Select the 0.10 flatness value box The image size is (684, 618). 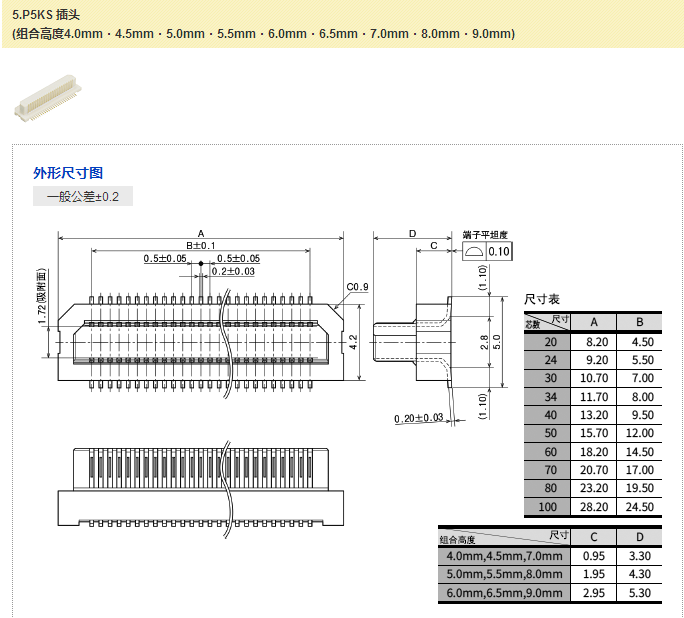pos(498,251)
